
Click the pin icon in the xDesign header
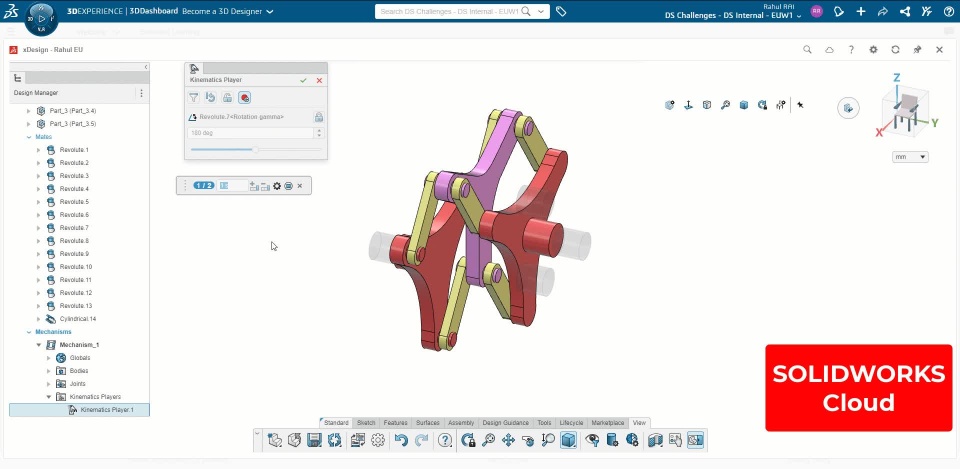(x=917, y=50)
